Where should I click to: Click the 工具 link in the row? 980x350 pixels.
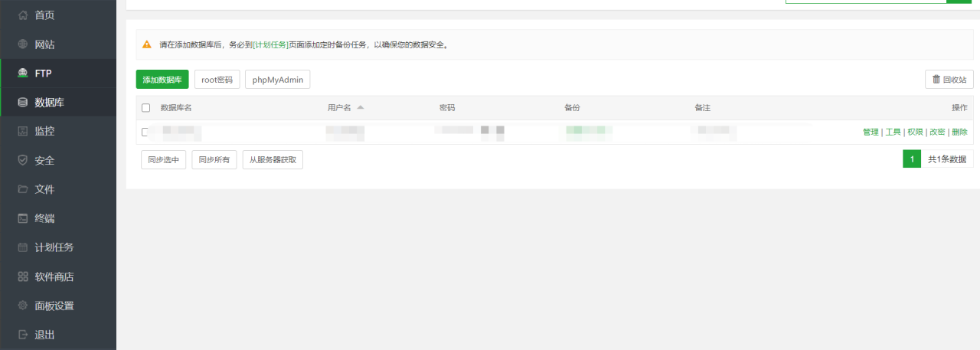click(x=893, y=132)
